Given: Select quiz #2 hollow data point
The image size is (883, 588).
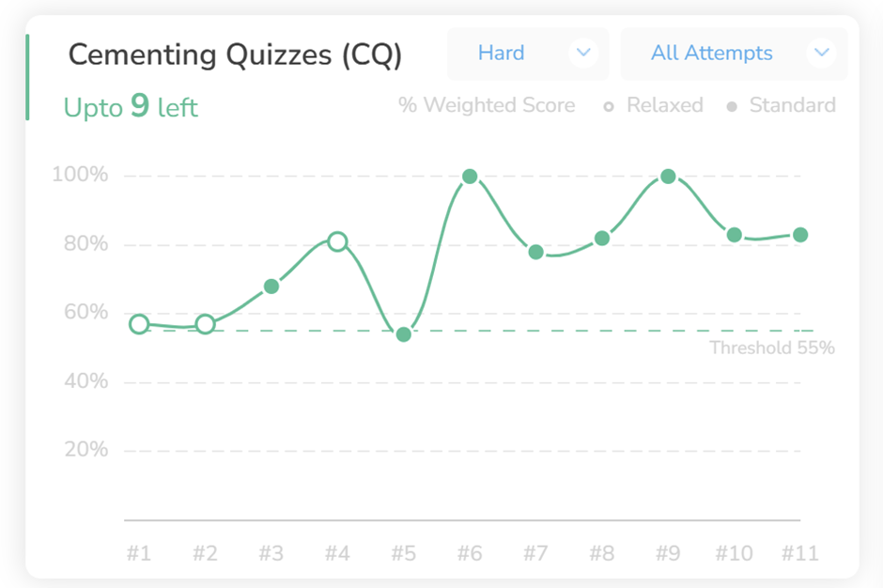Looking at the screenshot, I should point(205,325).
